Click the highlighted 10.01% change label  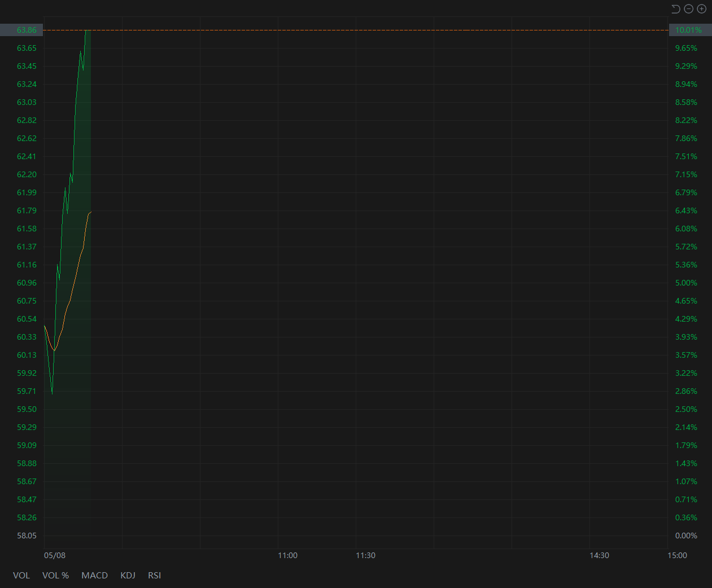tap(688, 30)
